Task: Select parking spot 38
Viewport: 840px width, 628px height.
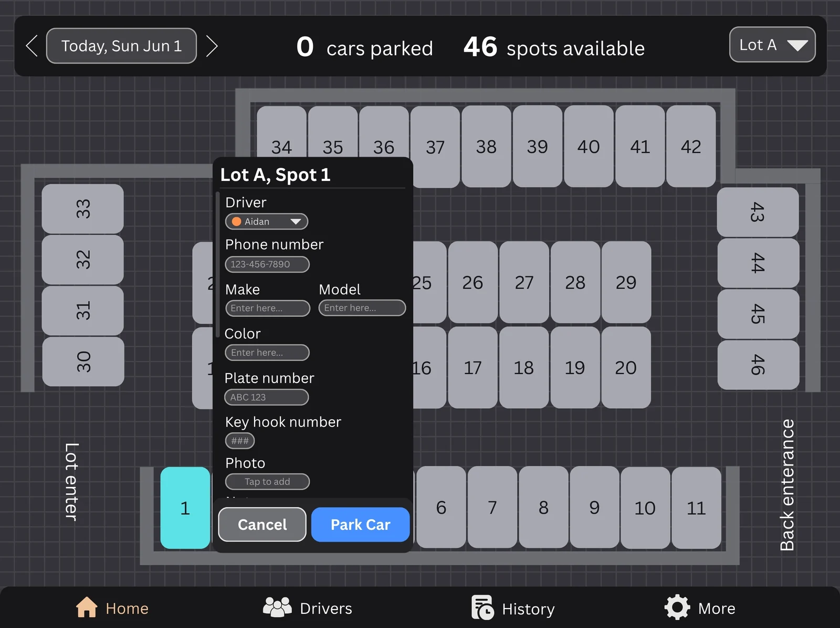Action: pyautogui.click(x=486, y=146)
